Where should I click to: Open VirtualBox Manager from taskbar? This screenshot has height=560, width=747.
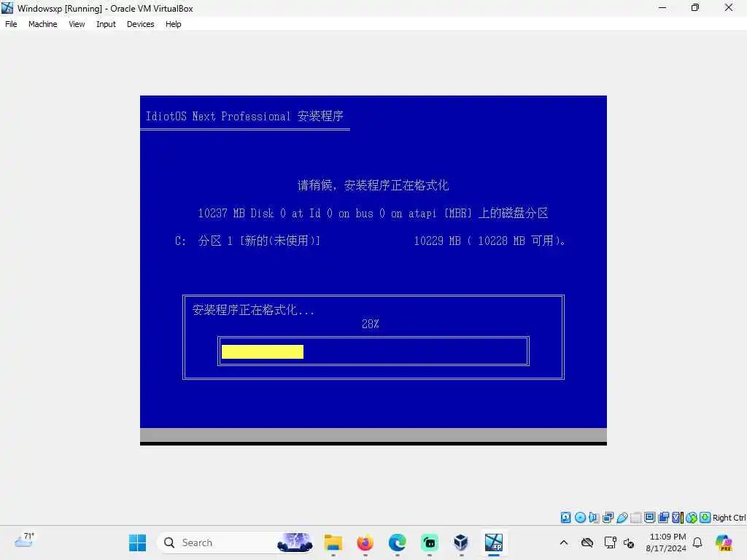click(x=461, y=542)
